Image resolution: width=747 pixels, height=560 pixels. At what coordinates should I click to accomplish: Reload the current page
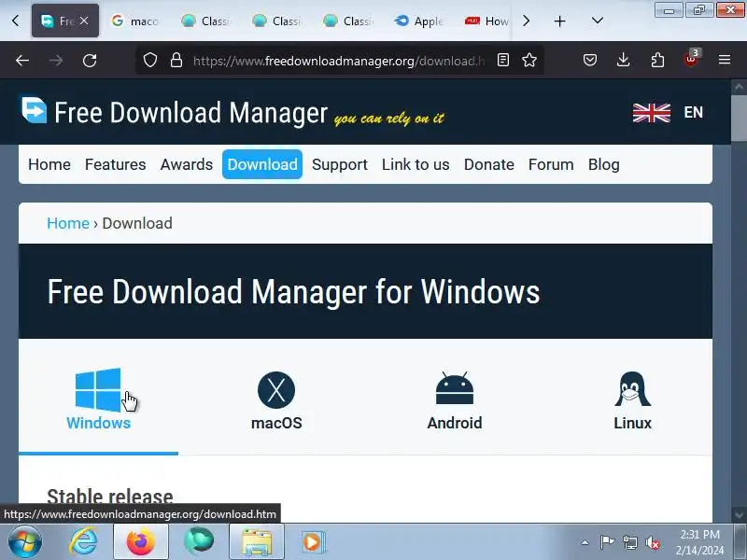90,61
